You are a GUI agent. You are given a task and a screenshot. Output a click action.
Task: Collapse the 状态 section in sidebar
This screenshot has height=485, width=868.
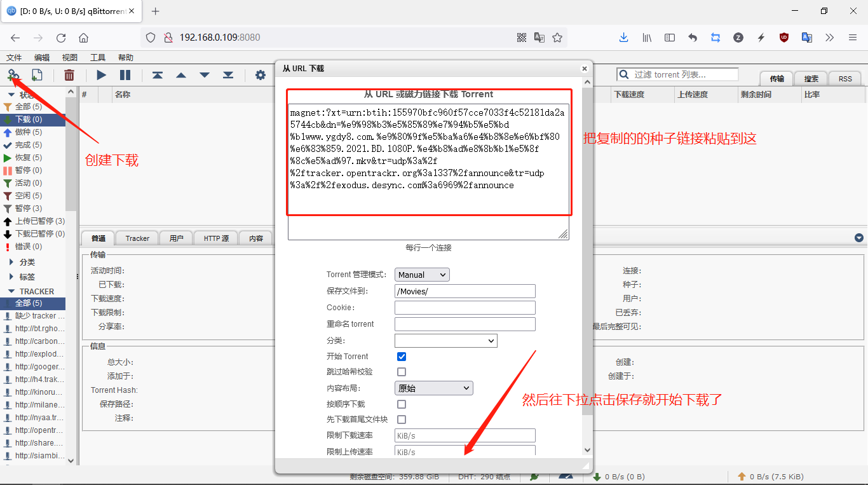tap(11, 95)
